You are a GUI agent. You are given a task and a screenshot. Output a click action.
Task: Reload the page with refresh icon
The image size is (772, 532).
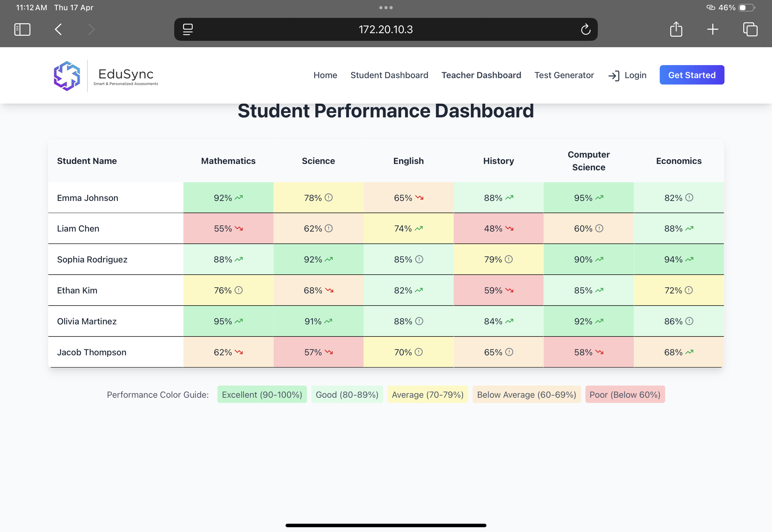(585, 29)
